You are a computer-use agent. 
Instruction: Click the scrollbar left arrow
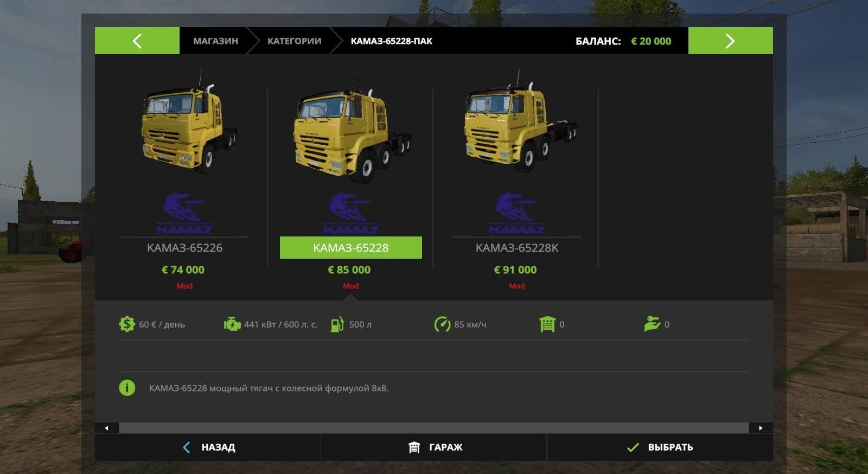[x=107, y=428]
